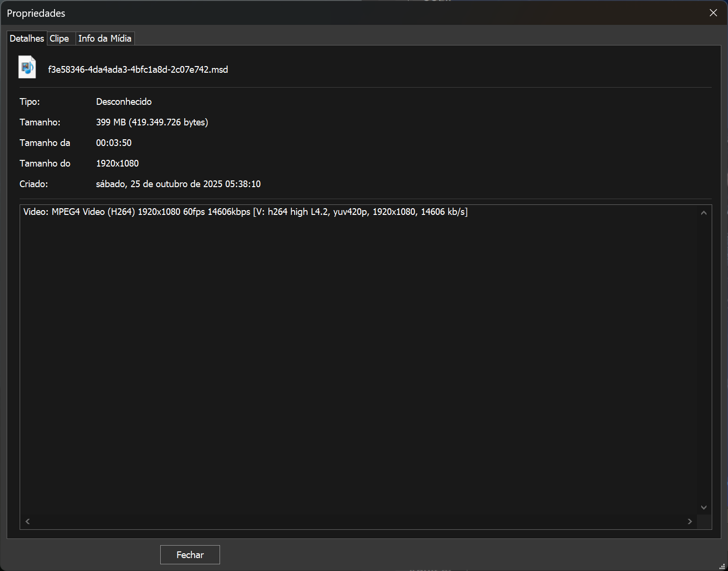Click the creation date sábado, 25 de outubro

point(178,184)
